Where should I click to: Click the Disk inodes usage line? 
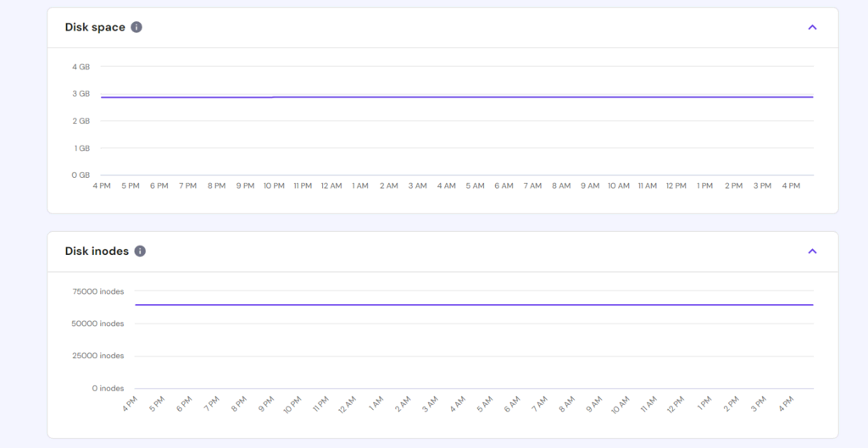click(474, 305)
